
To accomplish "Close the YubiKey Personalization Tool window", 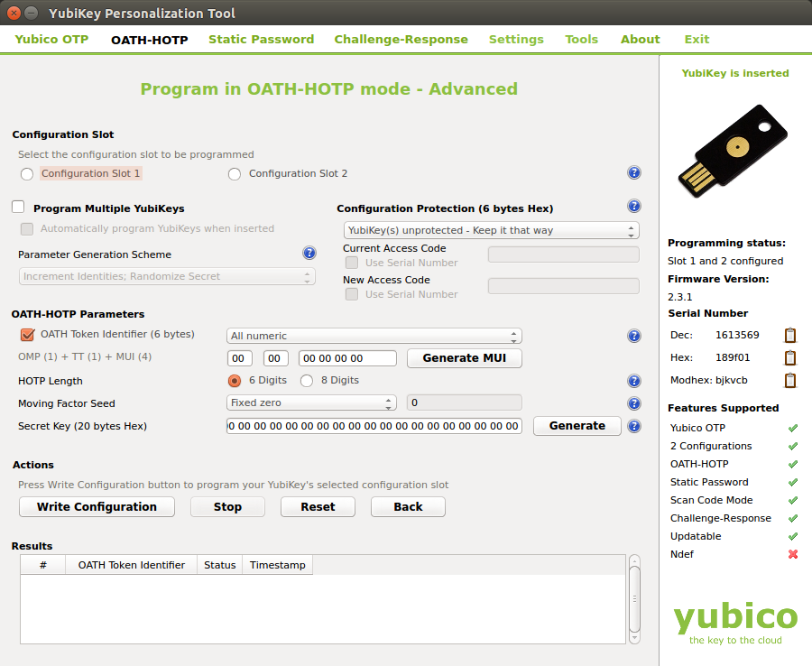I will coord(14,13).
